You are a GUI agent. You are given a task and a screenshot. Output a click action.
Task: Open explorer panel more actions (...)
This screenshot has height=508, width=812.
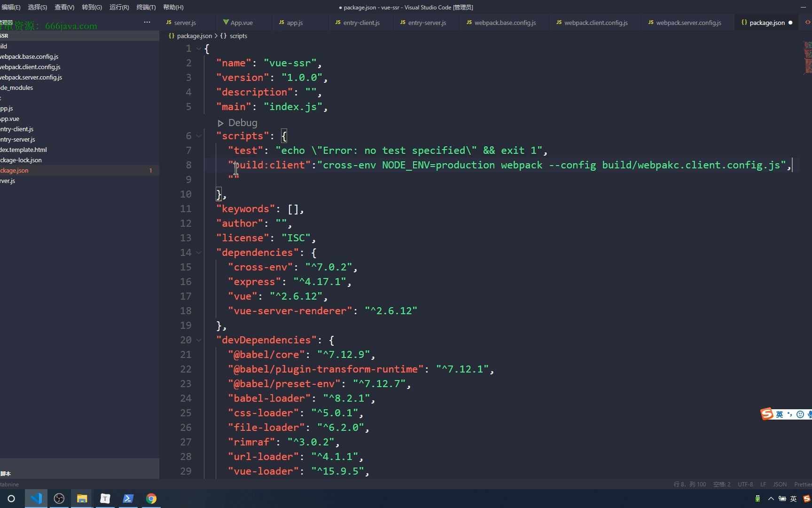point(147,22)
